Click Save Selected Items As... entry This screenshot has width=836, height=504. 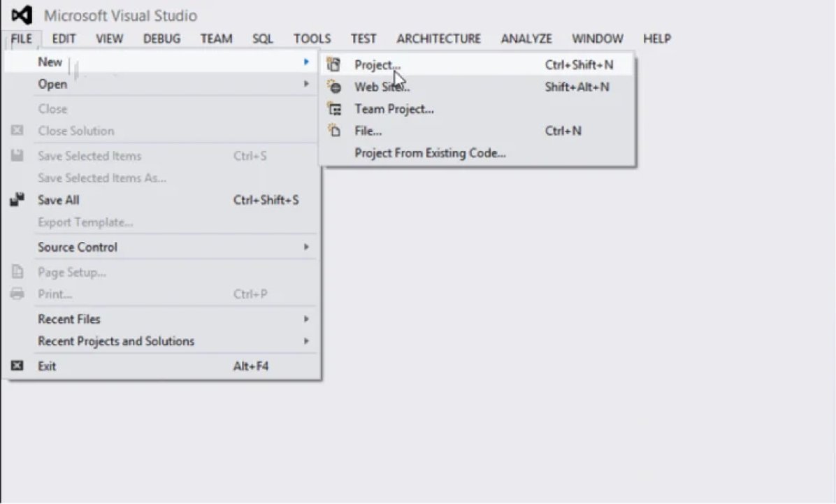coord(161,178)
